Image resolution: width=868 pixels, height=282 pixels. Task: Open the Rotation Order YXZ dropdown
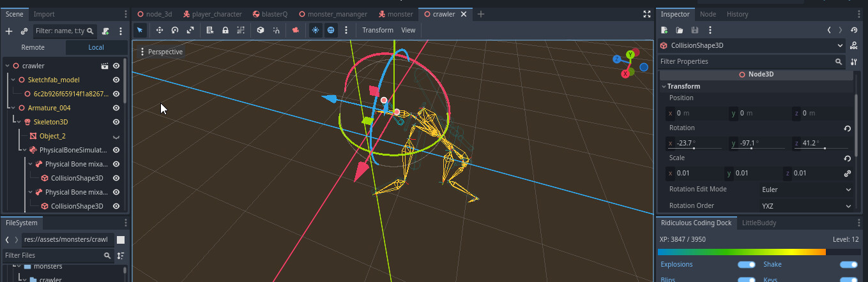point(805,206)
